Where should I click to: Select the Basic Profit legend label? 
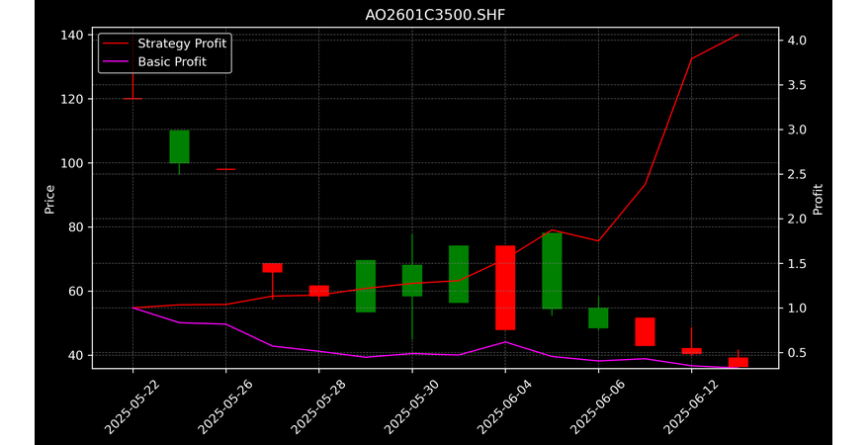pos(172,62)
